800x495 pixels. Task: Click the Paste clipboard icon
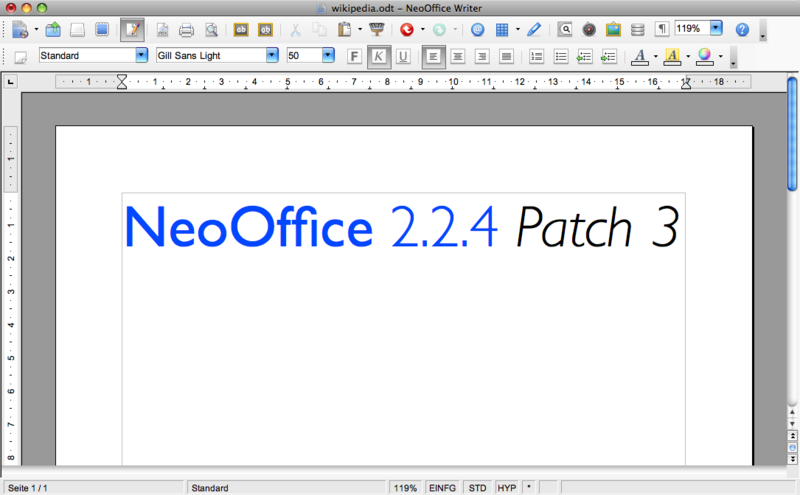345,30
